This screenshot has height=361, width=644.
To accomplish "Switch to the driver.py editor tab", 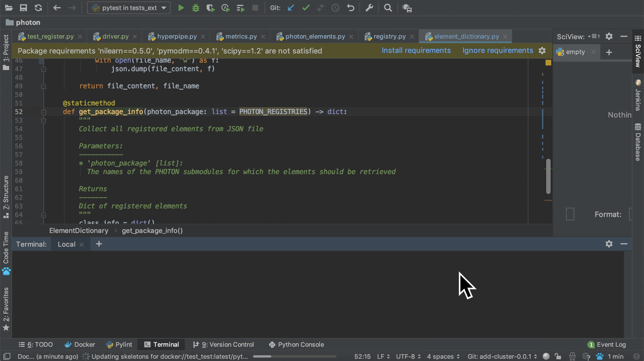I will point(115,36).
